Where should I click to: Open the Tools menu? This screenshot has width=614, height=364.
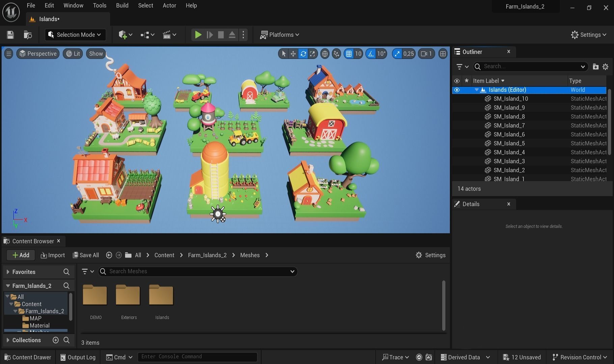(100, 5)
